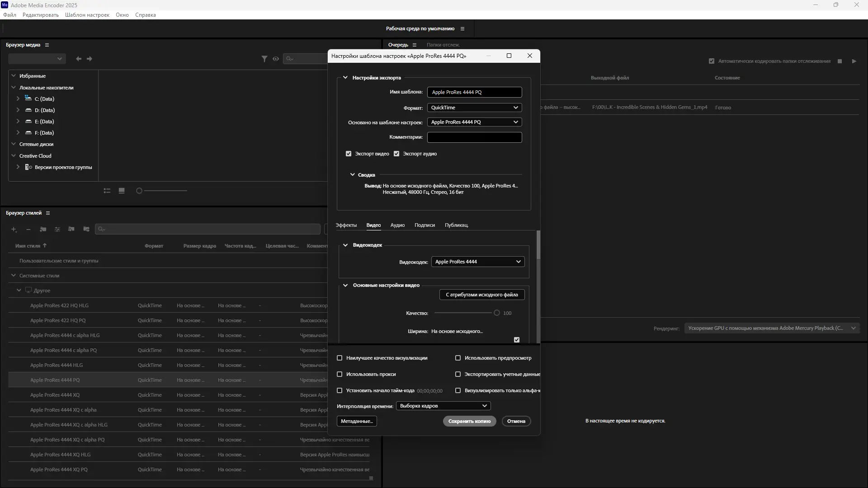Click the Quality slider handle
Viewport: 868px width, 488px height.
pyautogui.click(x=496, y=313)
